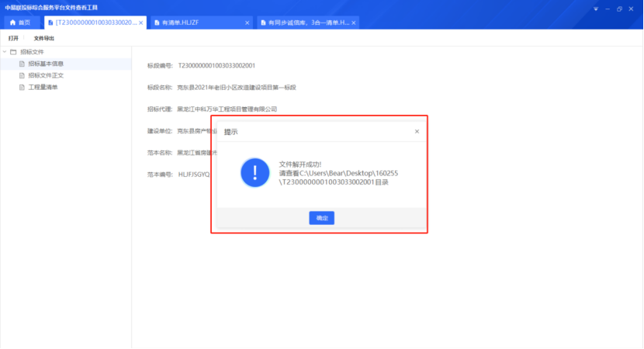Click the blue exclamation mark icon

coord(254,172)
